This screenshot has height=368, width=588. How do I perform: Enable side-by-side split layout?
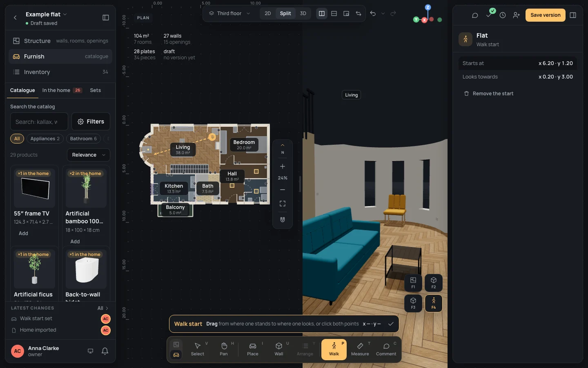[322, 13]
